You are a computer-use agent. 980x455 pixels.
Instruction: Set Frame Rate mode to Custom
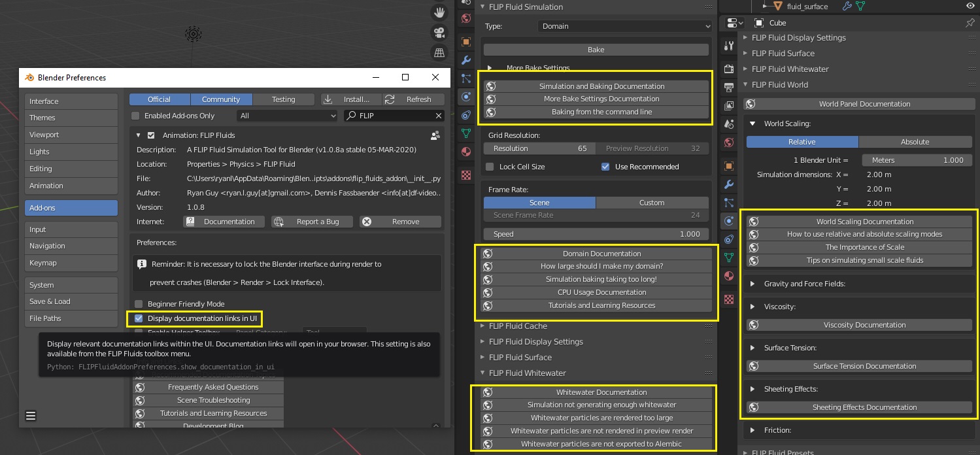tap(652, 203)
